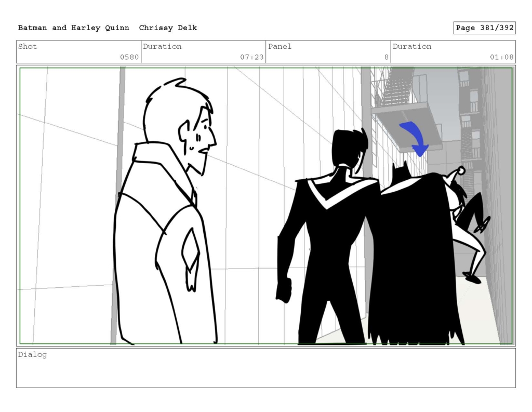The width and height of the screenshot is (532, 412).
Task: Click the 'Dialog' label
Action: 32,355
